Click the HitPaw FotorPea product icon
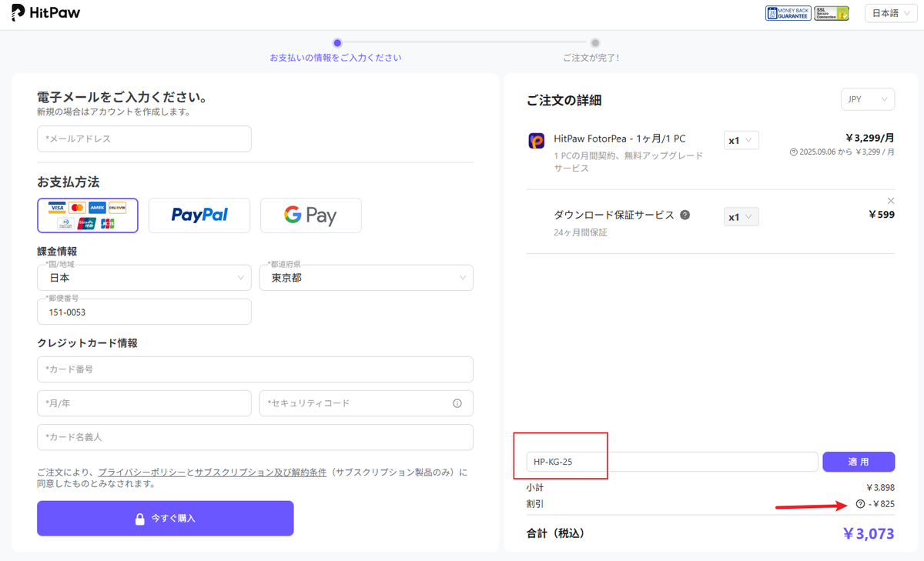This screenshot has width=924, height=561. click(x=537, y=141)
